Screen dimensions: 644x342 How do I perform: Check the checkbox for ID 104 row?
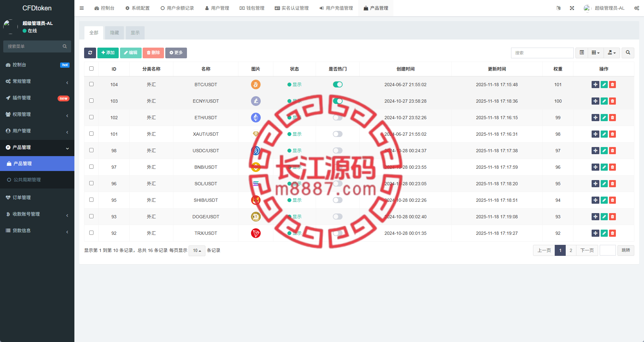(x=91, y=84)
